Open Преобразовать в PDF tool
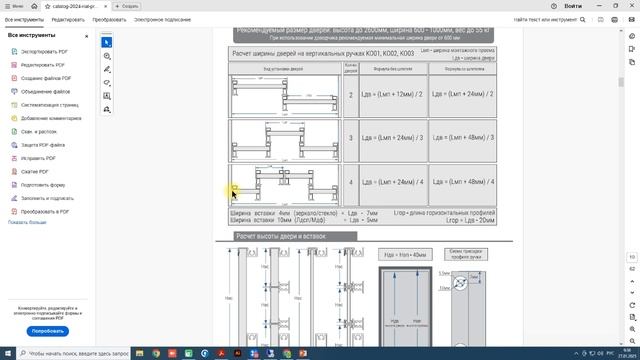This screenshot has height=360, width=640. coord(45,212)
